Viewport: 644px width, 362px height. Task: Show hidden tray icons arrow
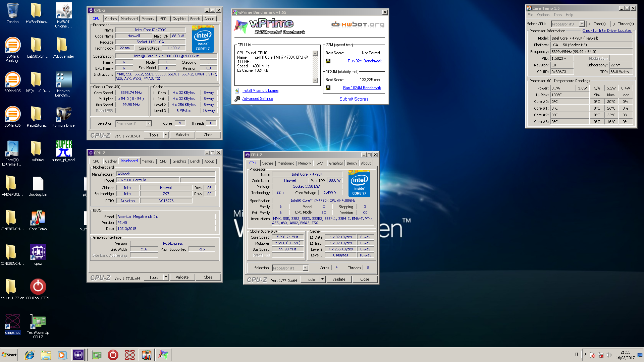click(585, 355)
